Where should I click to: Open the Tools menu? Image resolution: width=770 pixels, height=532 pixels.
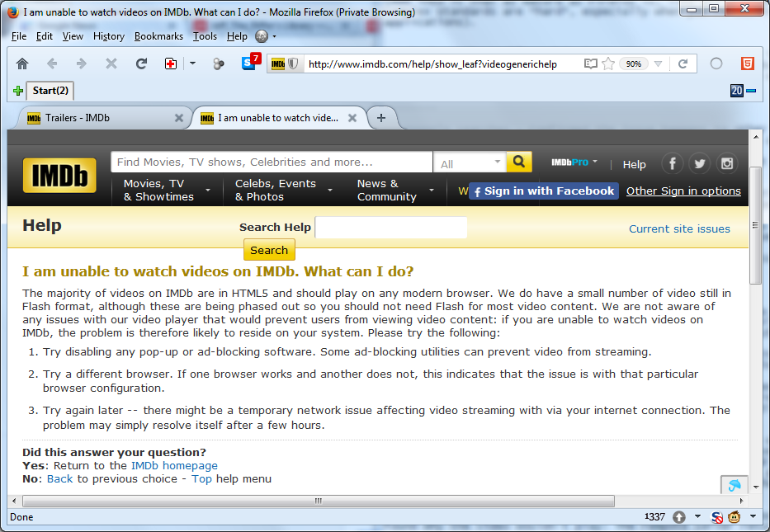click(x=205, y=36)
